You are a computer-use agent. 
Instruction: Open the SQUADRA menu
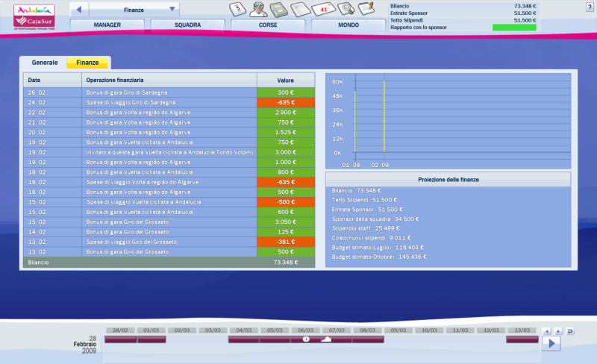point(187,25)
